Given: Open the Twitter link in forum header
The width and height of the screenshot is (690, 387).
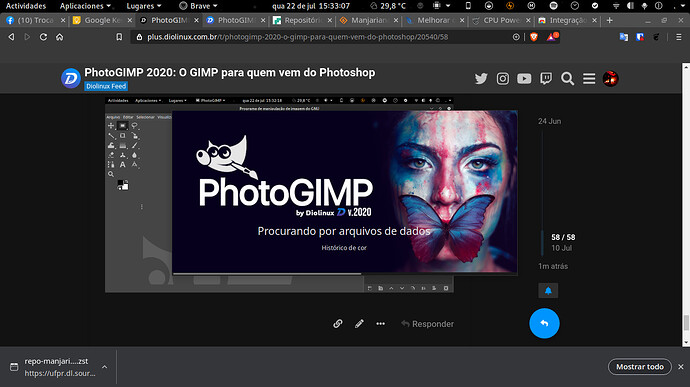Looking at the screenshot, I should coord(481,78).
